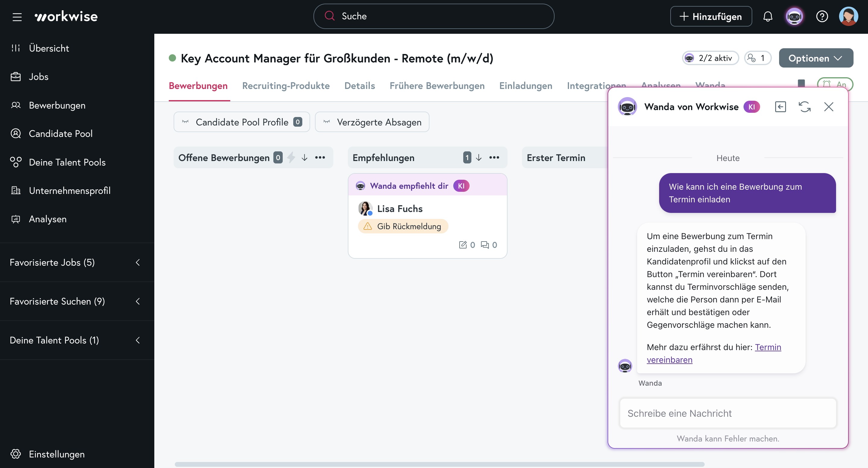Open the notifications bell icon
Viewport: 868px width, 468px height.
[x=768, y=16]
